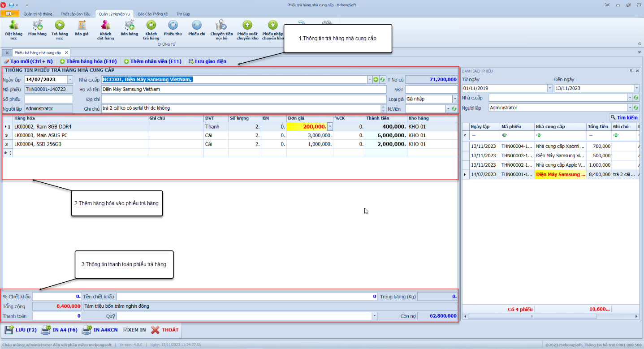Click green add supplier icon beside Nhà c.cấp
Image resolution: width=644 pixels, height=349 pixels.
pos(376,80)
